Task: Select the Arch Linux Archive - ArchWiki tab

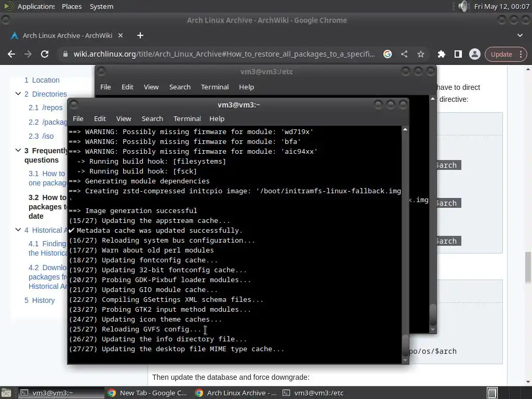Action: tap(67, 35)
